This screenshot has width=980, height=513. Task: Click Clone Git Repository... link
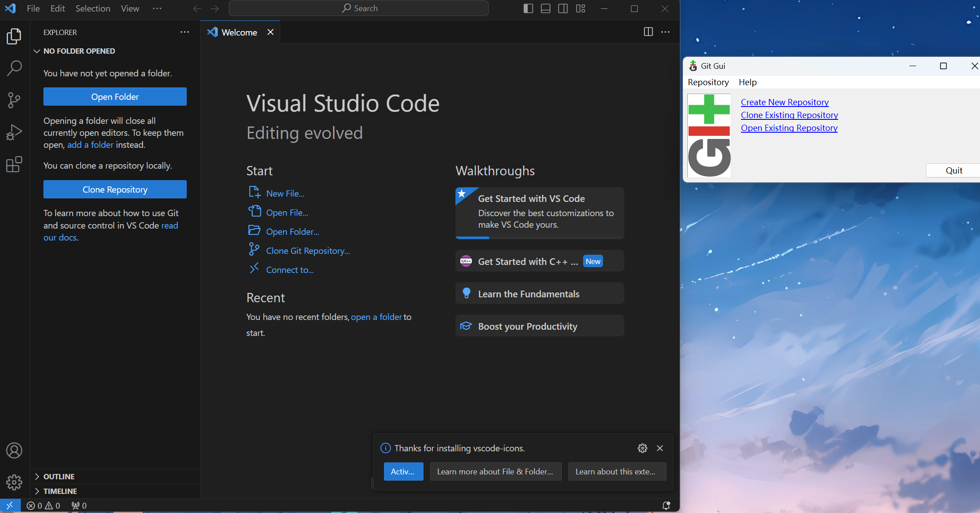[308, 251]
